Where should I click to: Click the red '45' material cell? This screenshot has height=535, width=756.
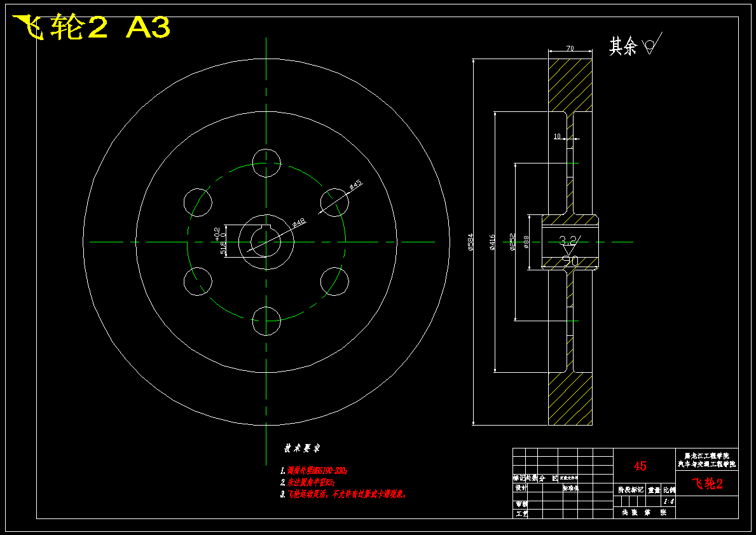(x=640, y=466)
